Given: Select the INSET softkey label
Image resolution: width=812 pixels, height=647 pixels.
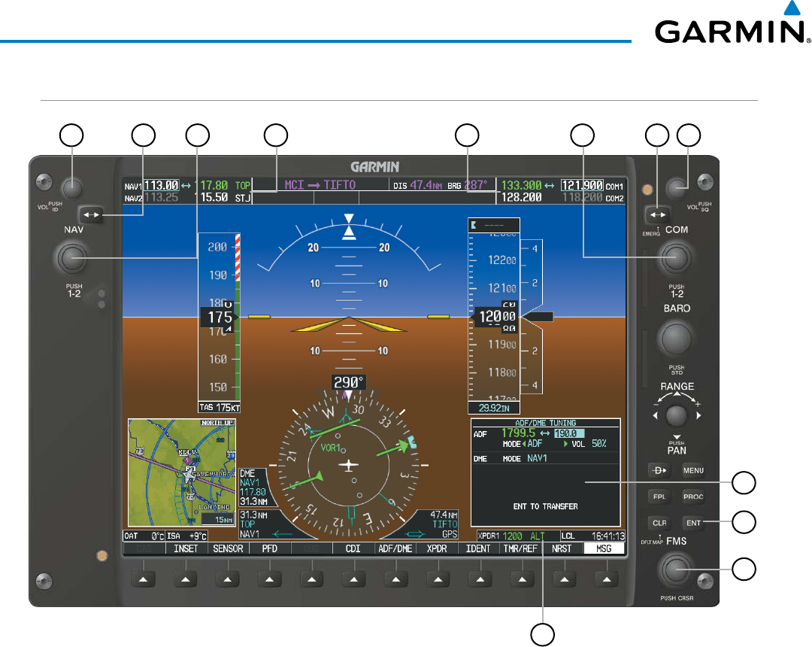Looking at the screenshot, I should 186,548.
